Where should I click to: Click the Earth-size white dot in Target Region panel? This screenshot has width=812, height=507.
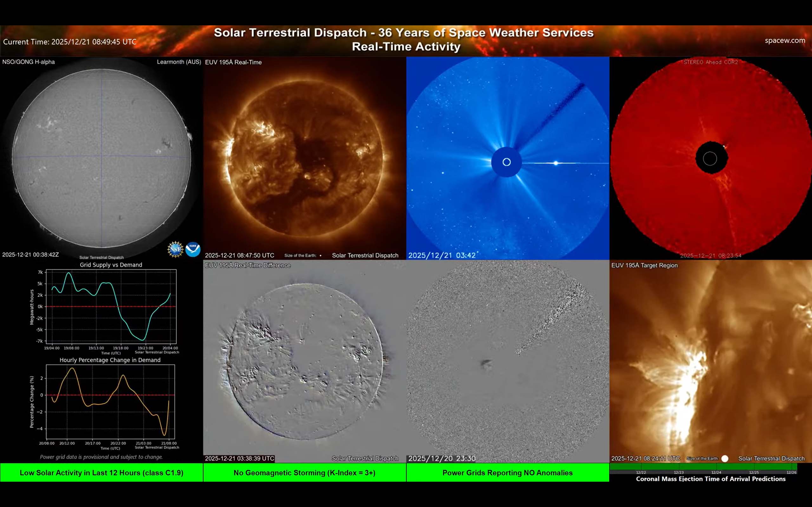[725, 459]
